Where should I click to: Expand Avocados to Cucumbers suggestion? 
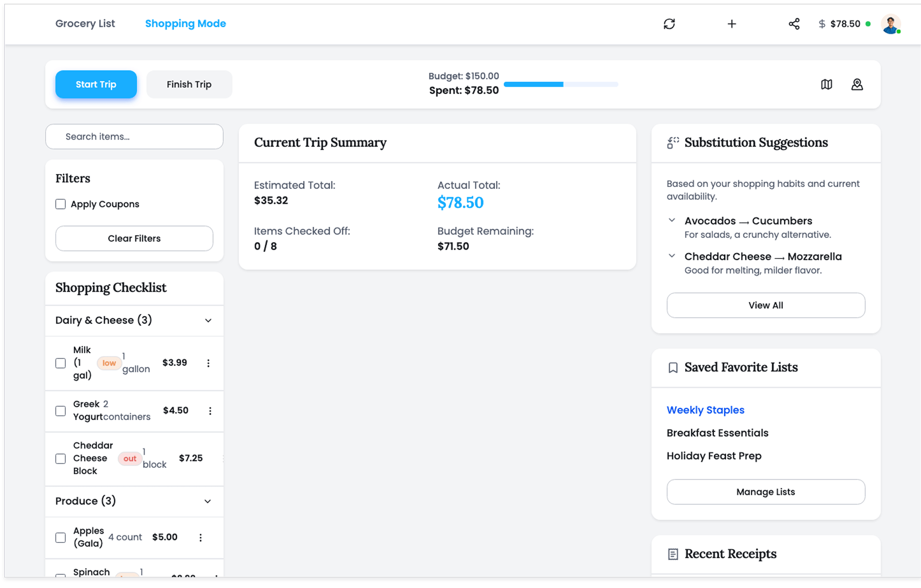pos(672,221)
